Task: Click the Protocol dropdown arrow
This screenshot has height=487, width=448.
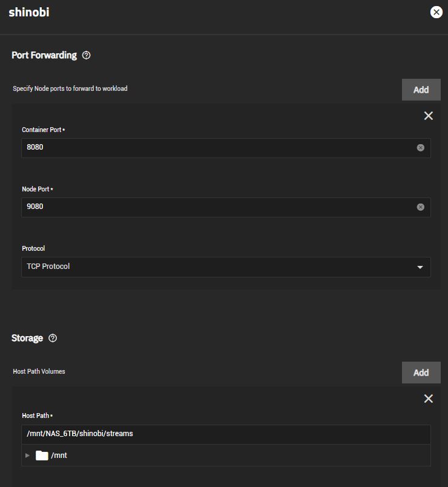Action: point(420,267)
